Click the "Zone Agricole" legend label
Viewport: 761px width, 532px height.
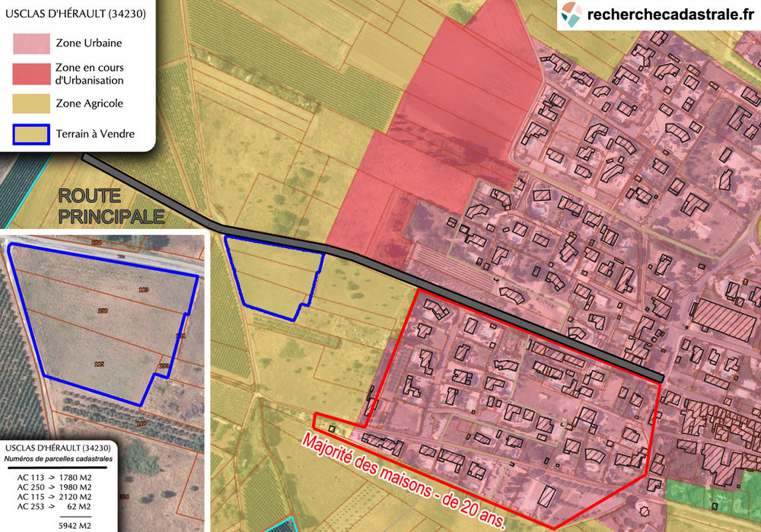pos(89,104)
